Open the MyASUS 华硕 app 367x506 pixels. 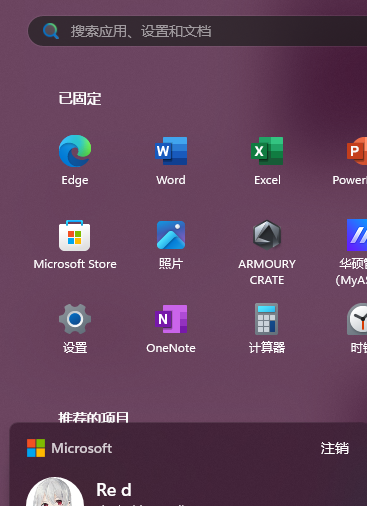pos(357,235)
